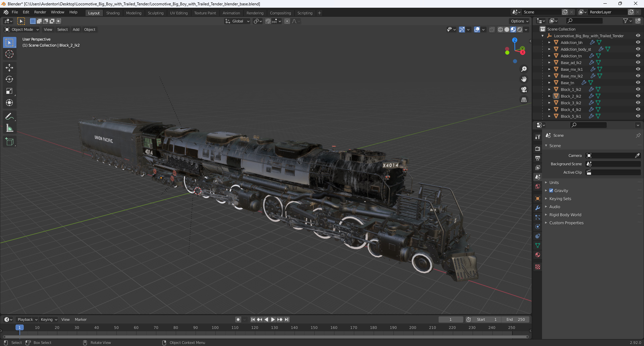Switch to wireframe viewport shading
Viewport: 644px width, 346px height.
click(500, 30)
